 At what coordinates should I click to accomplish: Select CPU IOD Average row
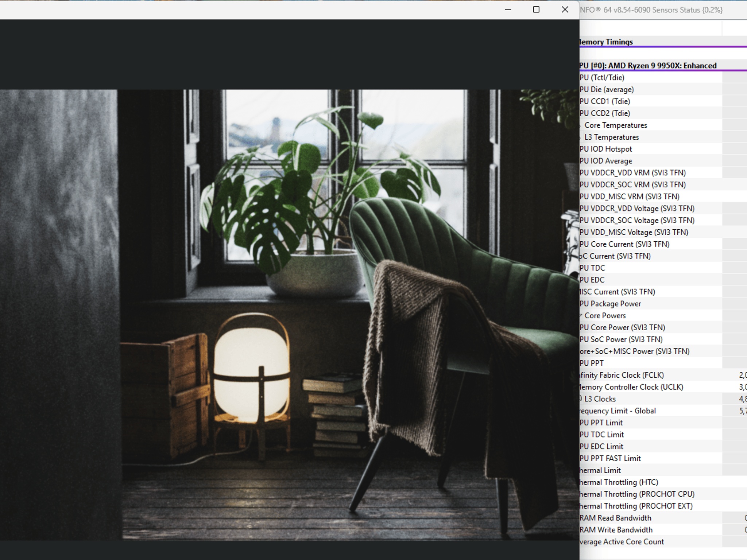[663, 161]
